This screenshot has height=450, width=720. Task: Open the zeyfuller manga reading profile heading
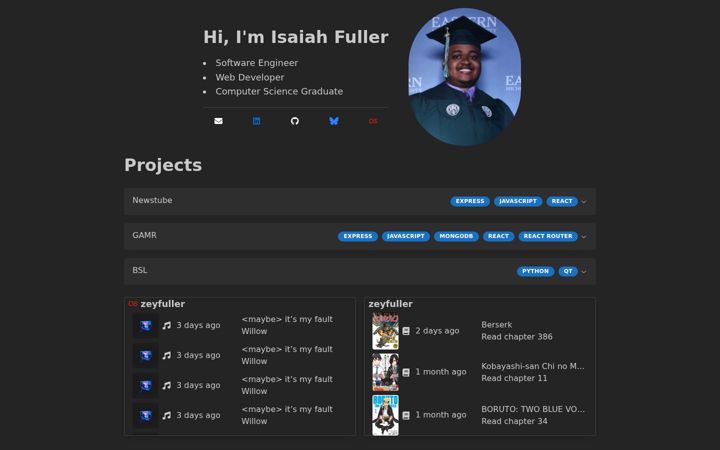[x=390, y=304]
